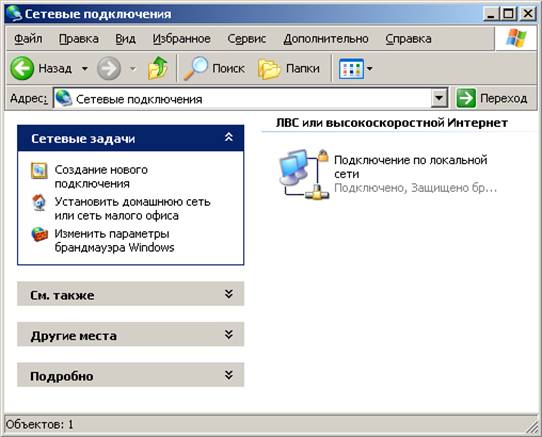Screen dimensions: 542x437
Task: Click the new connection wizard icon
Action: tap(39, 170)
